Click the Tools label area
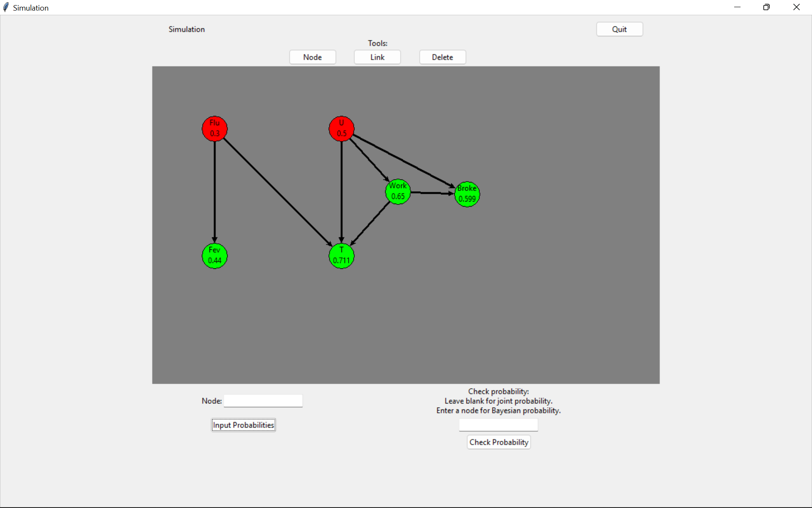The width and height of the screenshot is (812, 508). tap(377, 43)
